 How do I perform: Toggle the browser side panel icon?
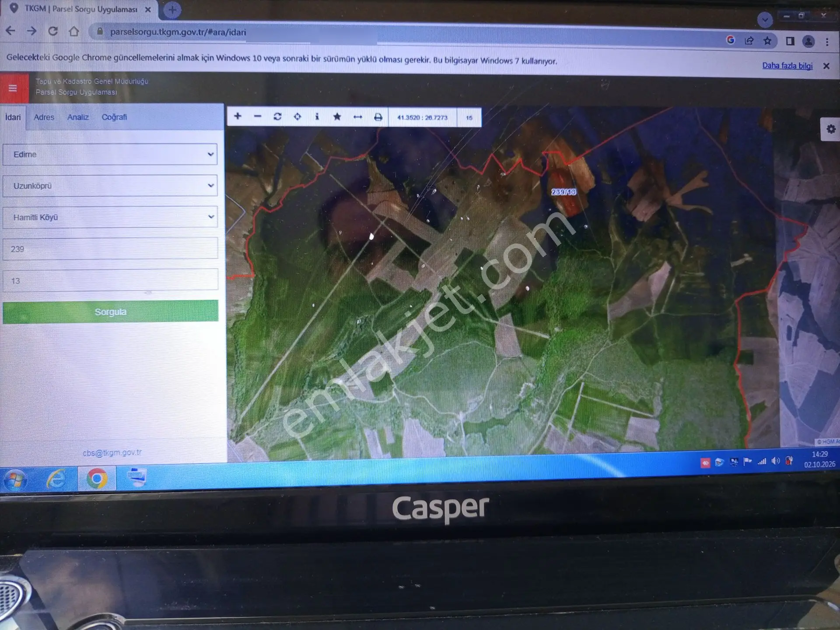click(x=790, y=41)
